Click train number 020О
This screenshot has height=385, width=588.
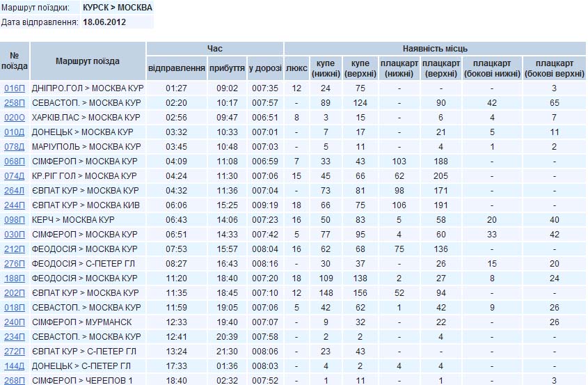click(x=15, y=118)
